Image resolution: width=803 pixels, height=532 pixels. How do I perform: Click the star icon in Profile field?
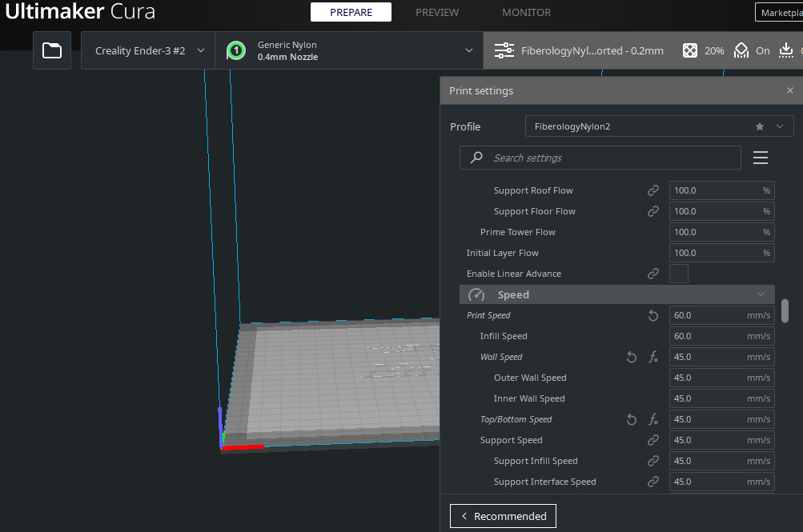[759, 126]
